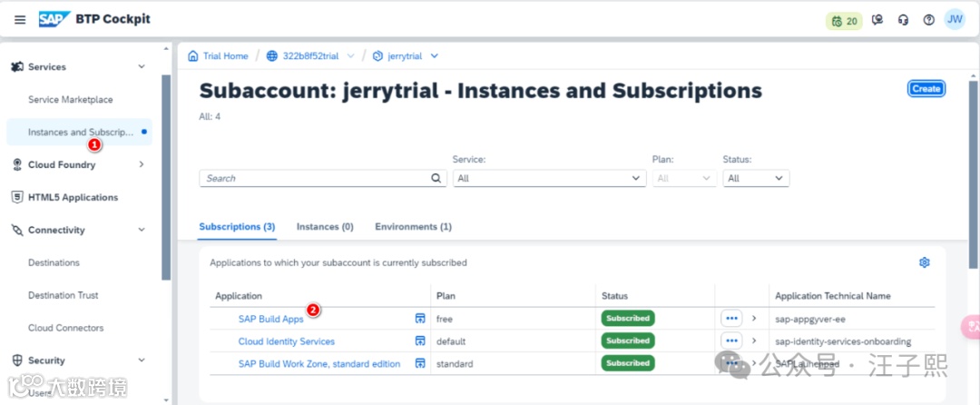The image size is (980, 405).
Task: Click the Services section icon in sidebar
Action: tap(17, 67)
